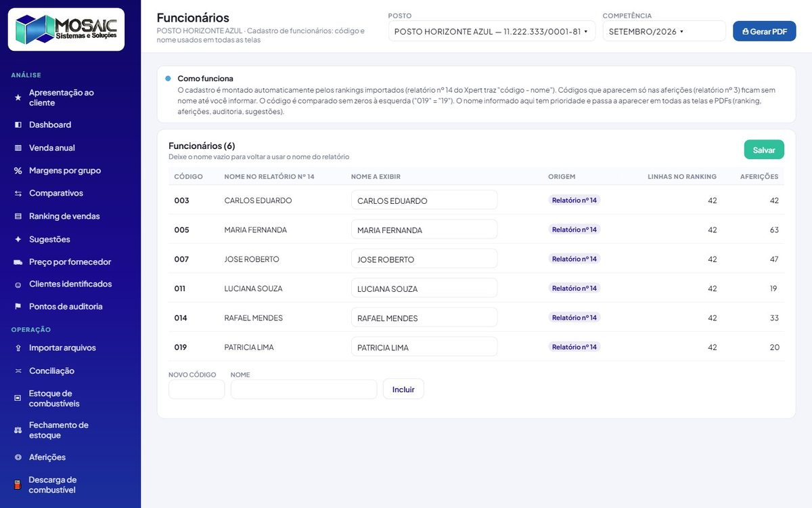812x508 pixels.
Task: Click the Aferições value 63 for MARIA FERNANDA
Action: [774, 230]
